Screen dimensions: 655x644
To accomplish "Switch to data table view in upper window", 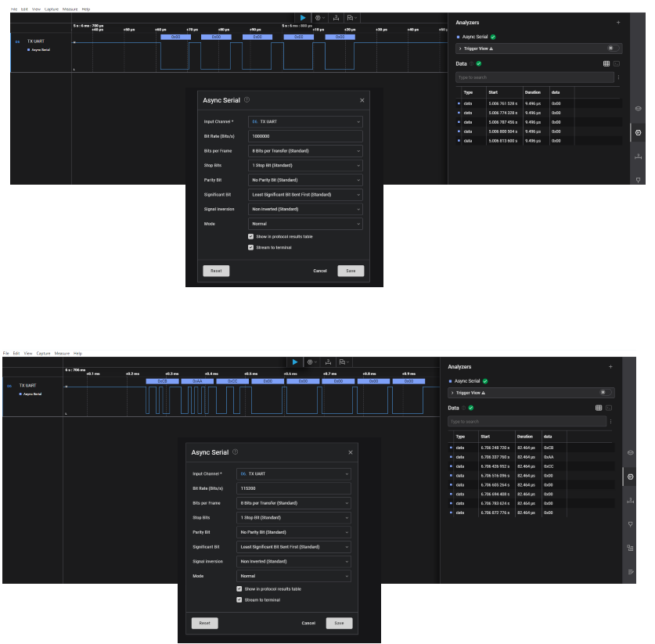I will click(606, 64).
